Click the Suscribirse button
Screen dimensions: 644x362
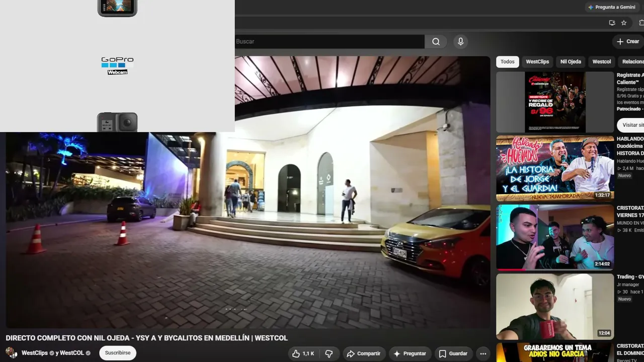[118, 353]
